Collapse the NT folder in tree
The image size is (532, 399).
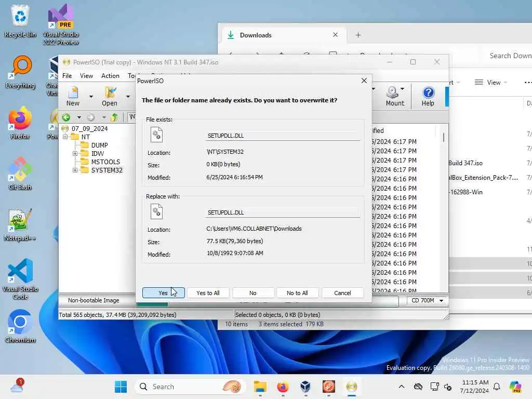coord(65,137)
